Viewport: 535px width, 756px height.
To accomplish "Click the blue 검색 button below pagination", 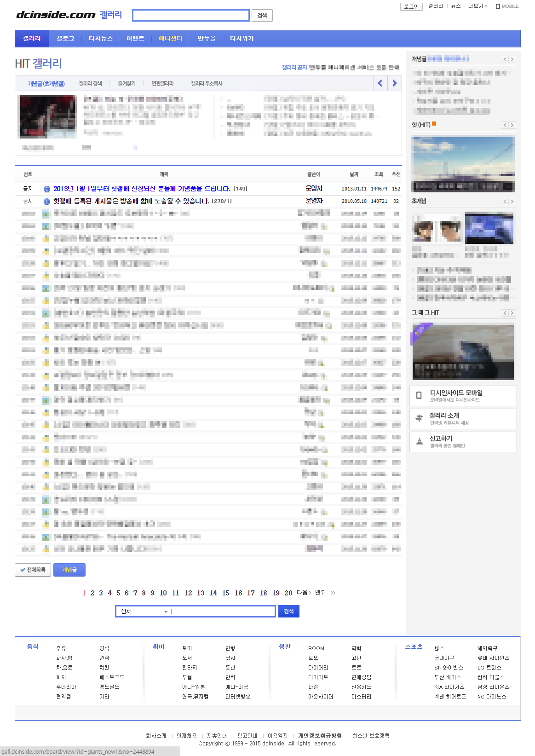I will (289, 611).
